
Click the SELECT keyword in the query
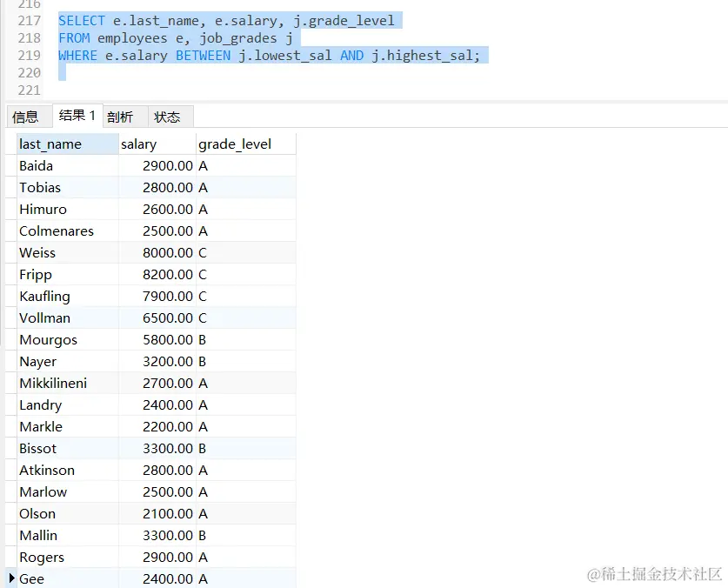[82, 21]
